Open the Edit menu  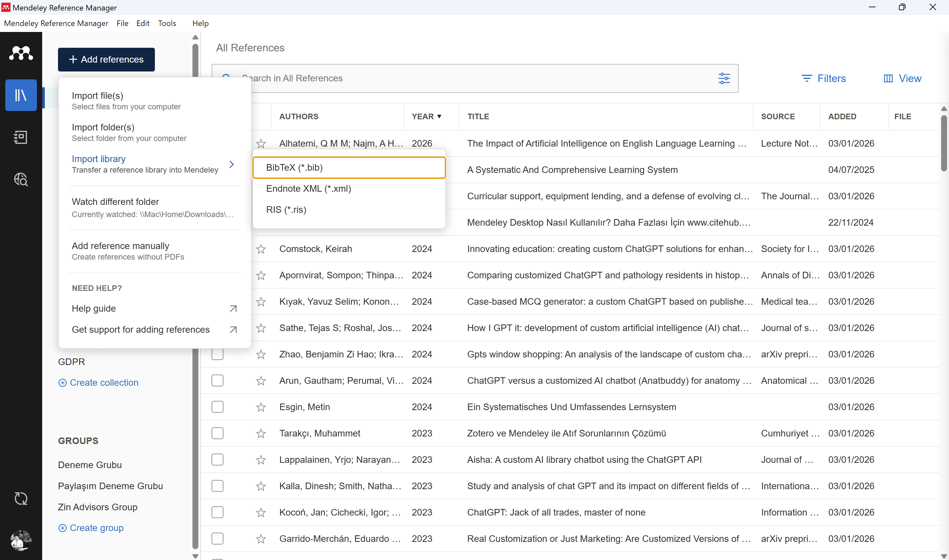(143, 23)
